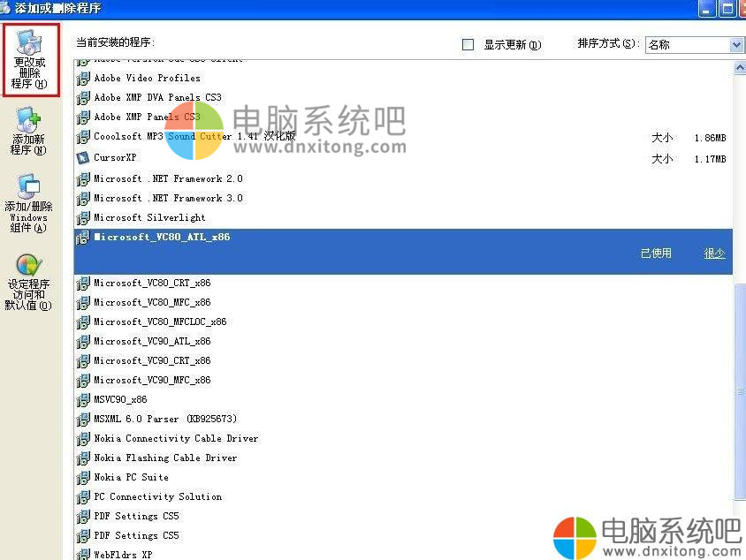Select CursorXP entry text
The height and width of the screenshot is (560, 746).
point(115,157)
